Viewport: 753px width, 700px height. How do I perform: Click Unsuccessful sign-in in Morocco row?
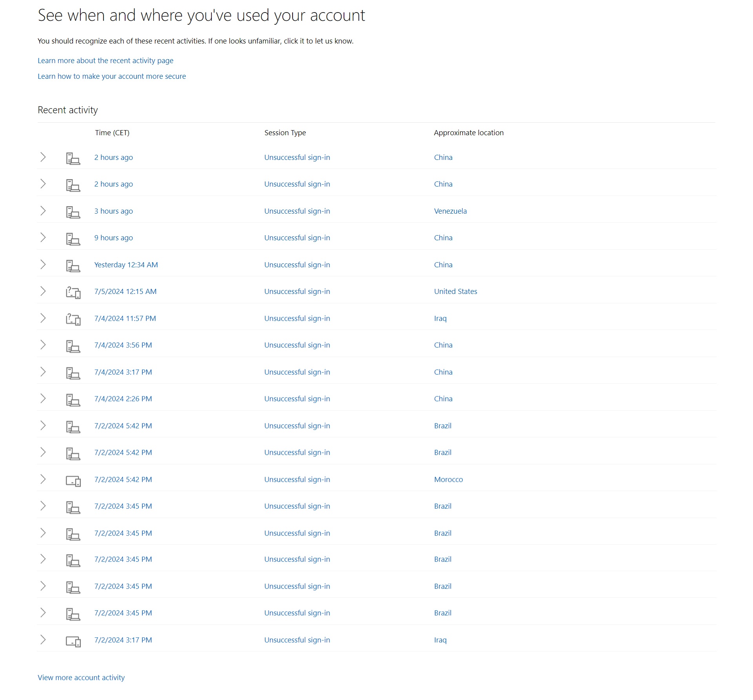click(x=297, y=479)
